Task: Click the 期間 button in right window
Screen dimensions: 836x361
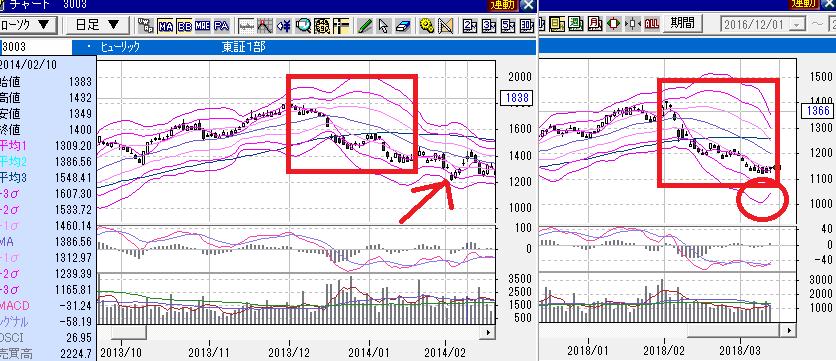Action: pos(682,23)
